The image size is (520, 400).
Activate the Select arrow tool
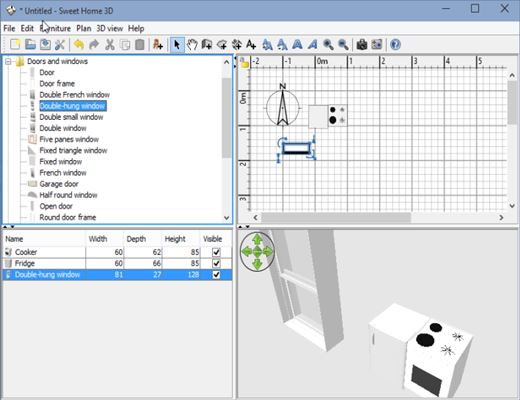pyautogui.click(x=177, y=44)
